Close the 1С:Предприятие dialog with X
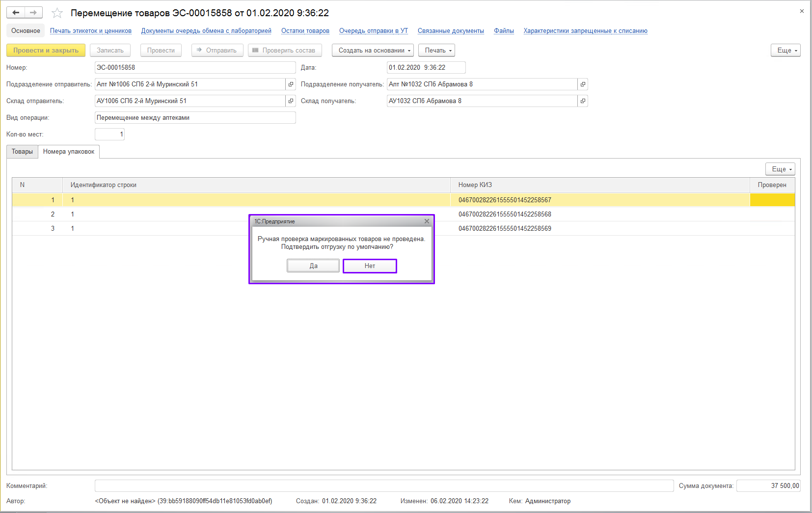The width and height of the screenshot is (812, 513). click(427, 221)
